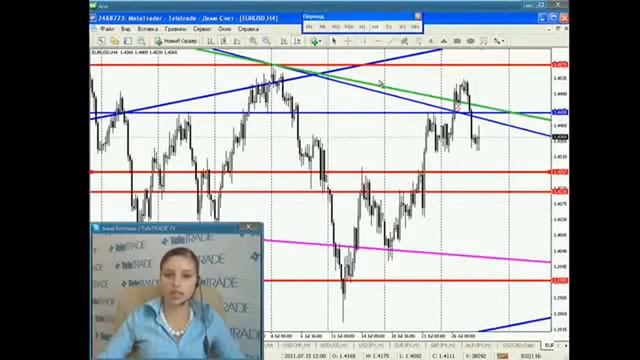This screenshot has height=360, width=640.
Task: Select the Cursor arrow tool
Action: coord(334,41)
